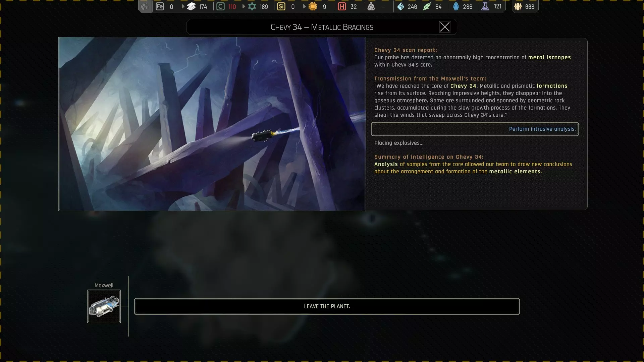644x362 pixels.
Task: Click the silicon (Si) resource icon
Action: [281, 6]
